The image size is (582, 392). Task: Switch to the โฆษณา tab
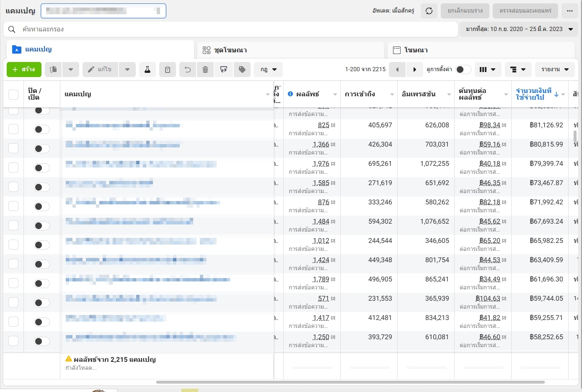coord(481,50)
